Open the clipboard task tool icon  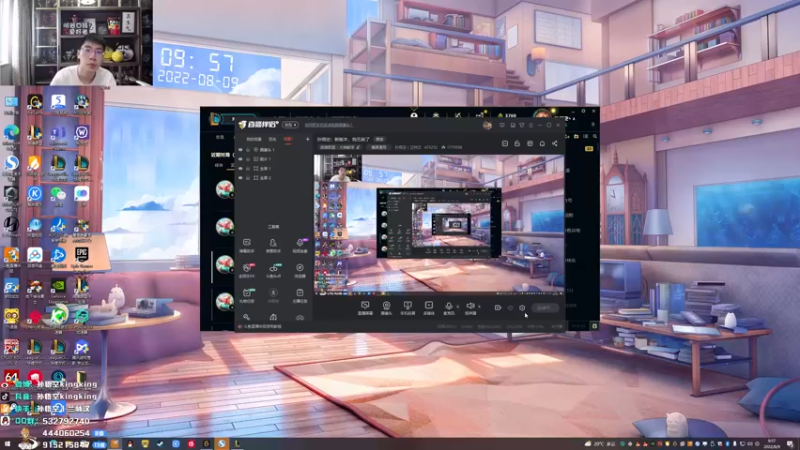tap(300, 295)
